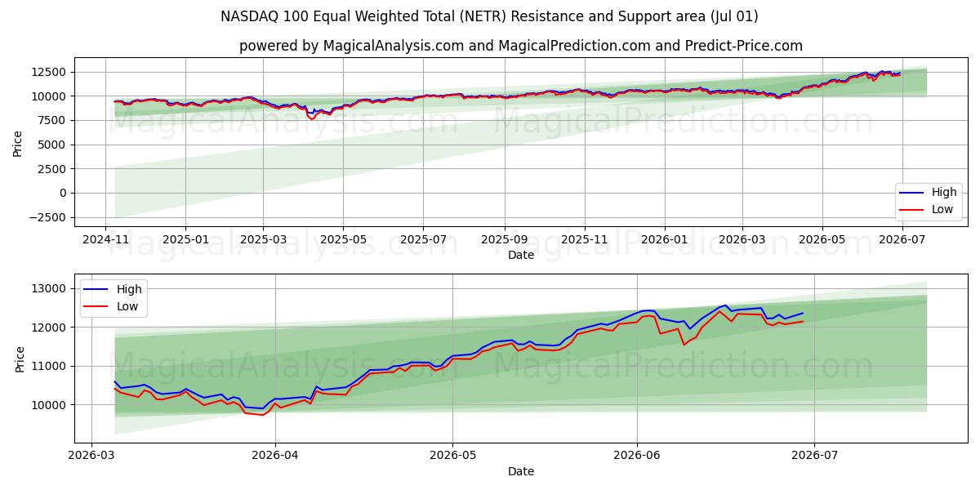Click the 13000 price tick on bottom chart
The width and height of the screenshot is (980, 490).
tap(51, 289)
